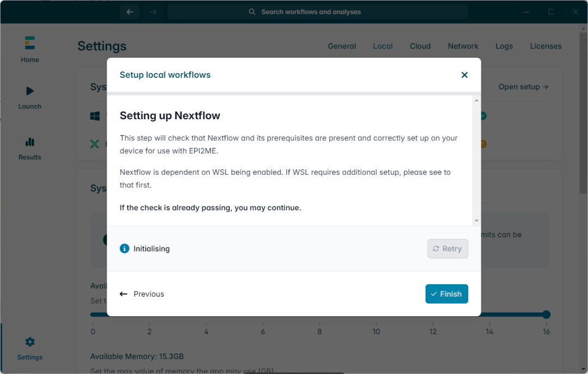Open the Logs settings tab
588x374 pixels.
click(504, 46)
